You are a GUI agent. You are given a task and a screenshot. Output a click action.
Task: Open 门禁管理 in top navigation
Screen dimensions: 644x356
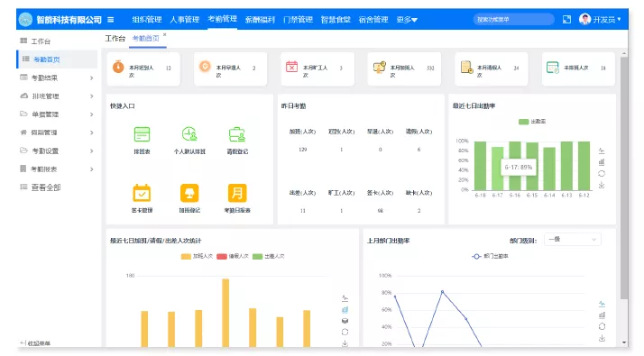pyautogui.click(x=298, y=19)
